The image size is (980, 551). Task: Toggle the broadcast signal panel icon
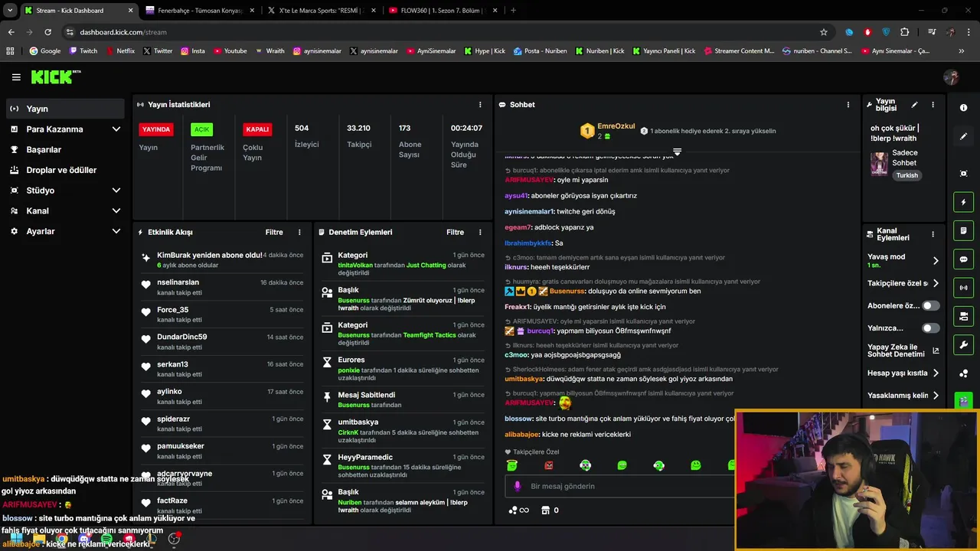963,288
